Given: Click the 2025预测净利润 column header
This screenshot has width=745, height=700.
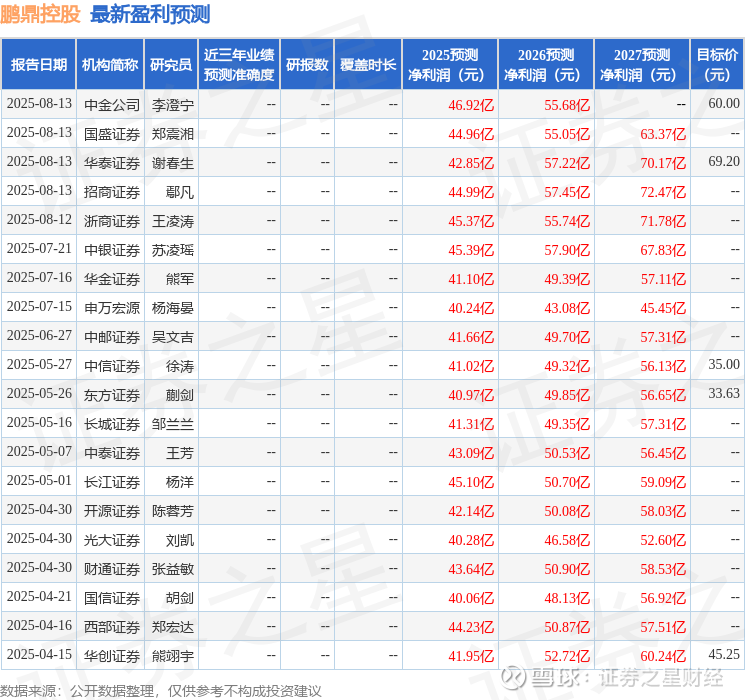Looking at the screenshot, I should coord(450,65).
